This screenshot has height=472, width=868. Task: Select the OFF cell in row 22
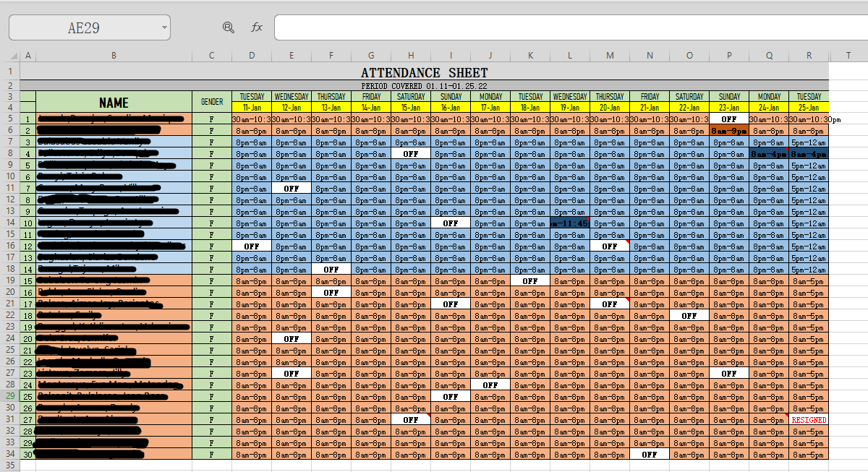tap(689, 316)
